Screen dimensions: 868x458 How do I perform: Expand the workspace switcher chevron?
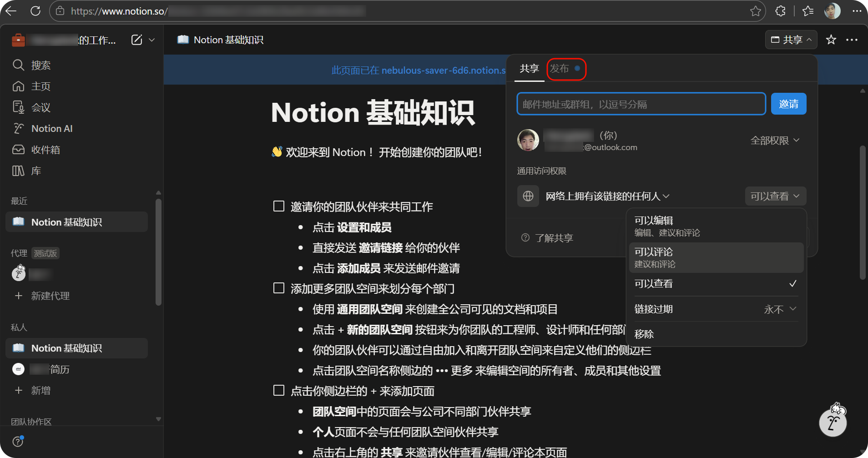[152, 40]
